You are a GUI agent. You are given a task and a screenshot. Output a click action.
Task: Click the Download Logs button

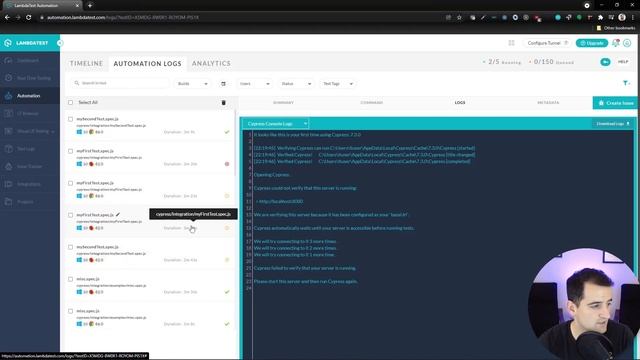click(x=613, y=124)
